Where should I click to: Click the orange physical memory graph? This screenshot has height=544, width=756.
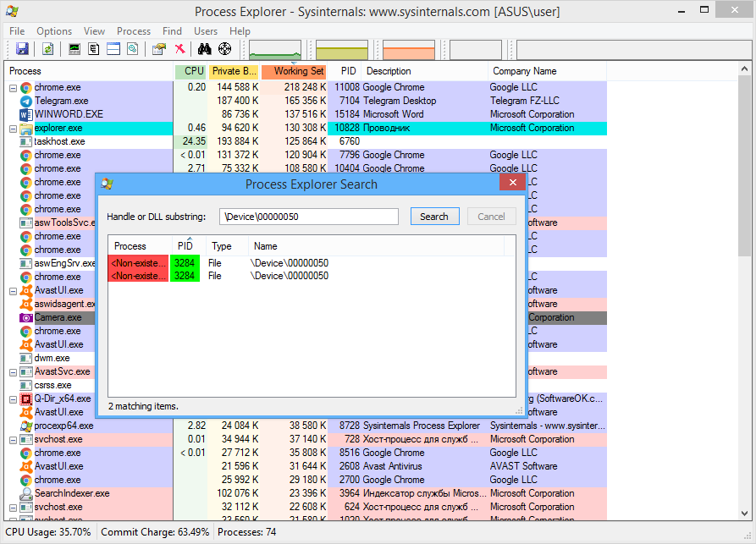(x=409, y=50)
